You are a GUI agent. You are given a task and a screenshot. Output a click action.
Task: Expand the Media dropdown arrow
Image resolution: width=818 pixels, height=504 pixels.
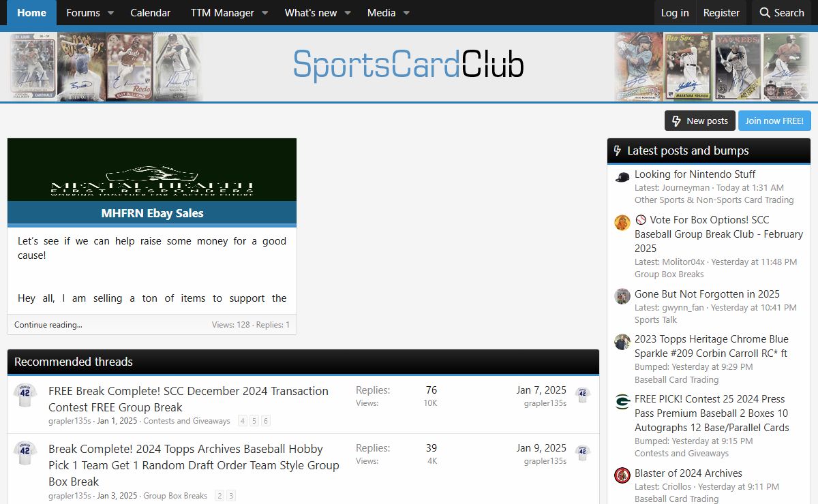(407, 13)
